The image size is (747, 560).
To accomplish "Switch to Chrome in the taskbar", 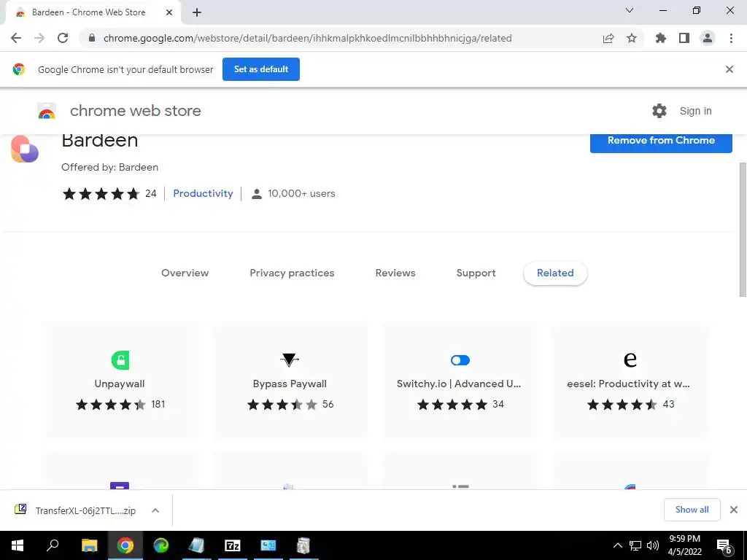I will pos(125,545).
